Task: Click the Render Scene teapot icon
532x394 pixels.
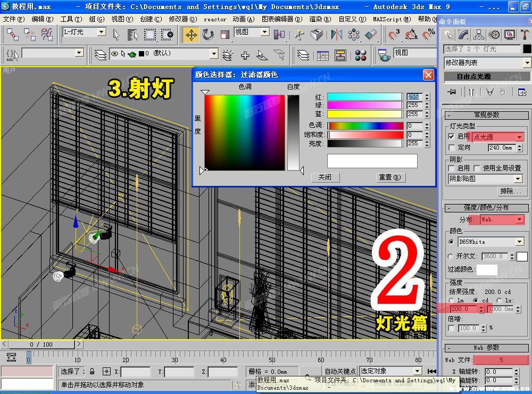Action: click(x=384, y=55)
